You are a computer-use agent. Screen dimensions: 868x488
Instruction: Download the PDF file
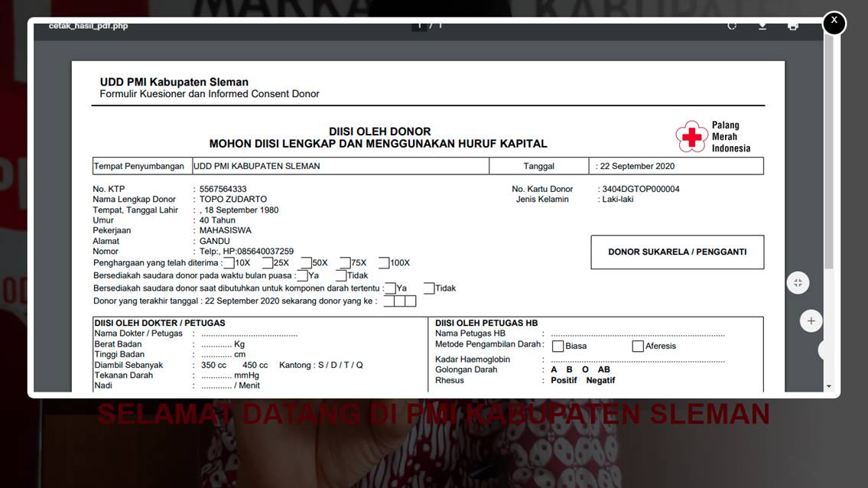click(x=762, y=25)
